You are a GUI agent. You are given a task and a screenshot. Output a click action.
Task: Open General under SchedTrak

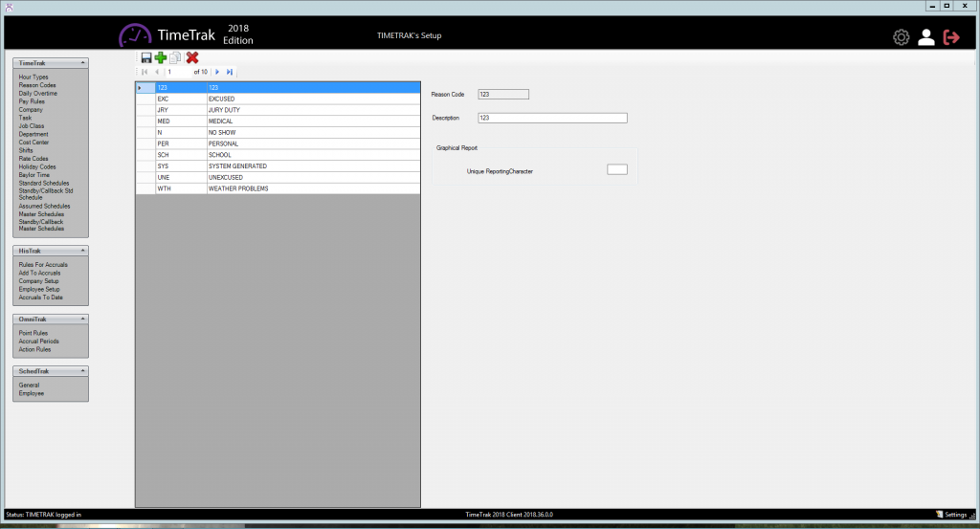click(29, 385)
